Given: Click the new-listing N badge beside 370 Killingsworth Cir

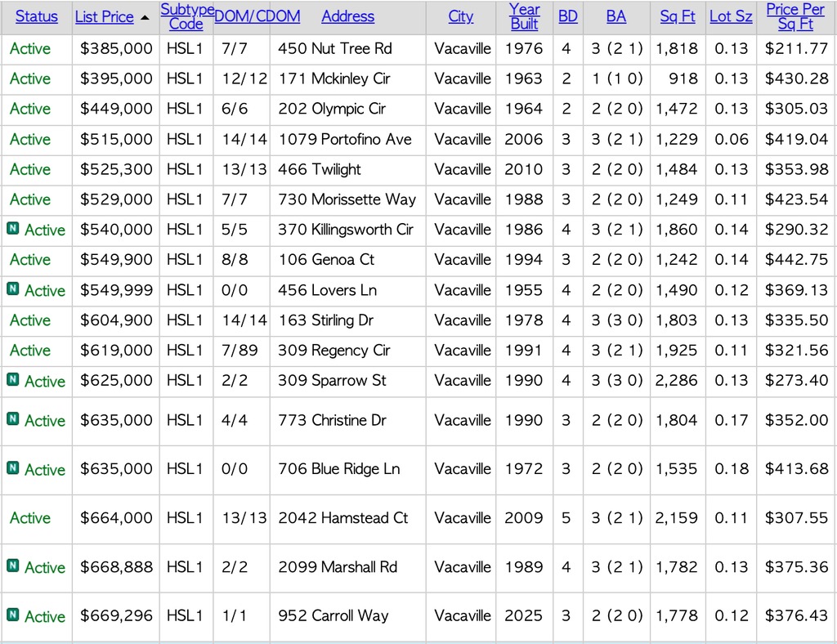Looking at the screenshot, I should click(11, 230).
